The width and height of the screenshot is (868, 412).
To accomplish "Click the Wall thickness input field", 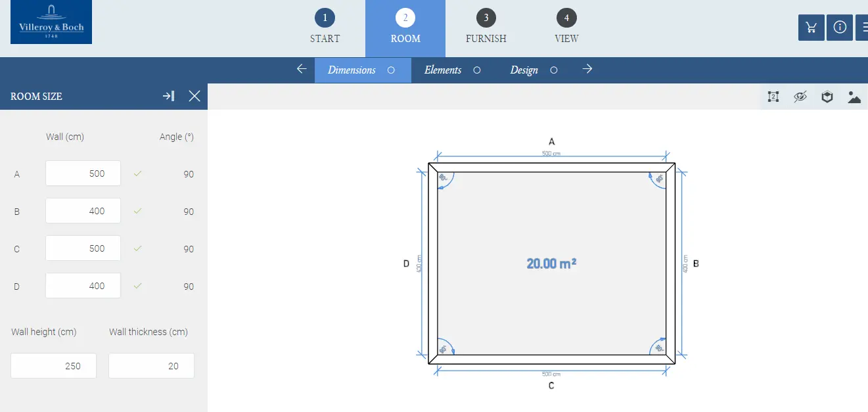I will coord(151,366).
